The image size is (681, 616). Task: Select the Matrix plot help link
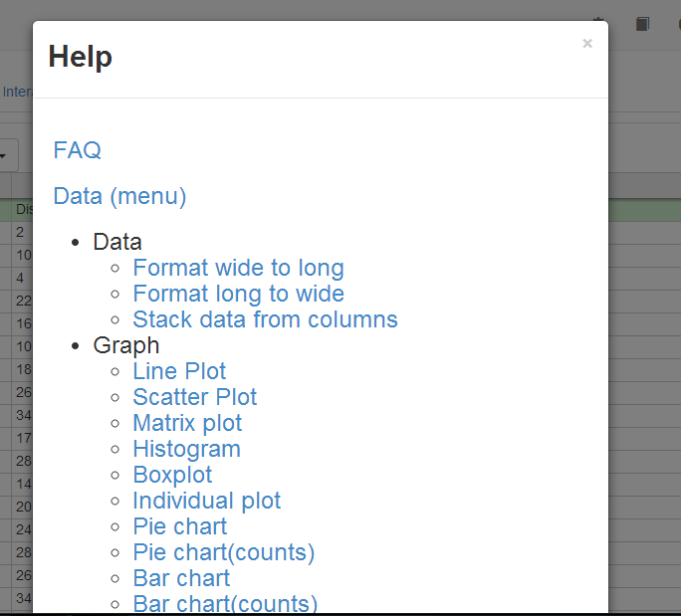pyautogui.click(x=187, y=423)
